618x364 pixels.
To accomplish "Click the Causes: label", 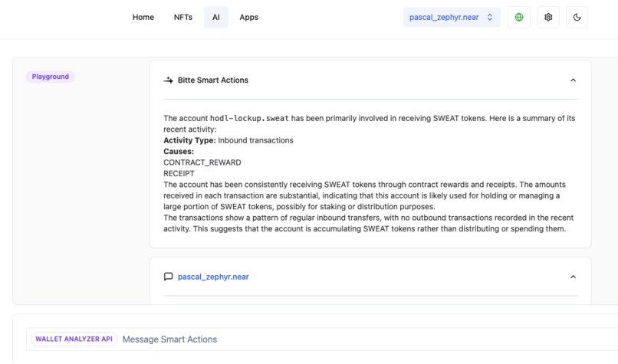I will (x=179, y=152).
